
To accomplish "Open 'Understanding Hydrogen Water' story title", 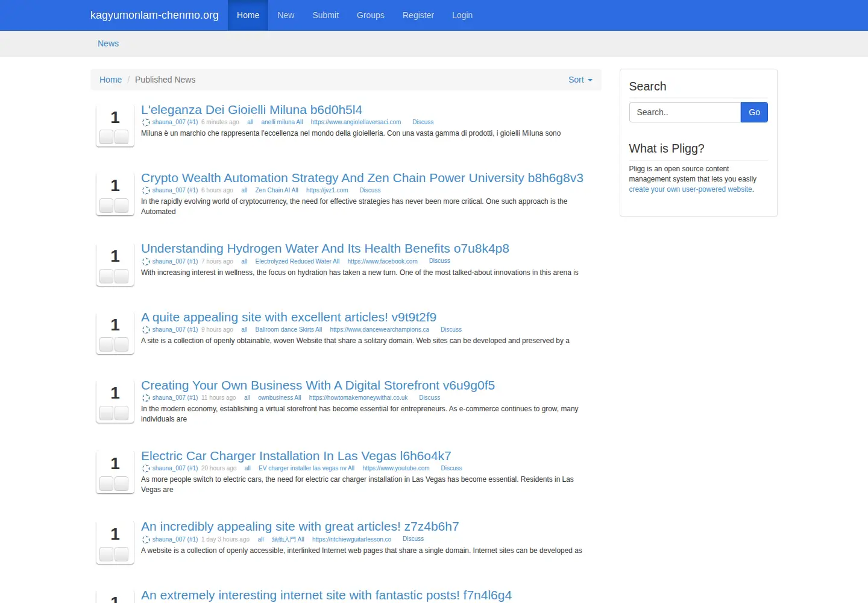I will [325, 248].
